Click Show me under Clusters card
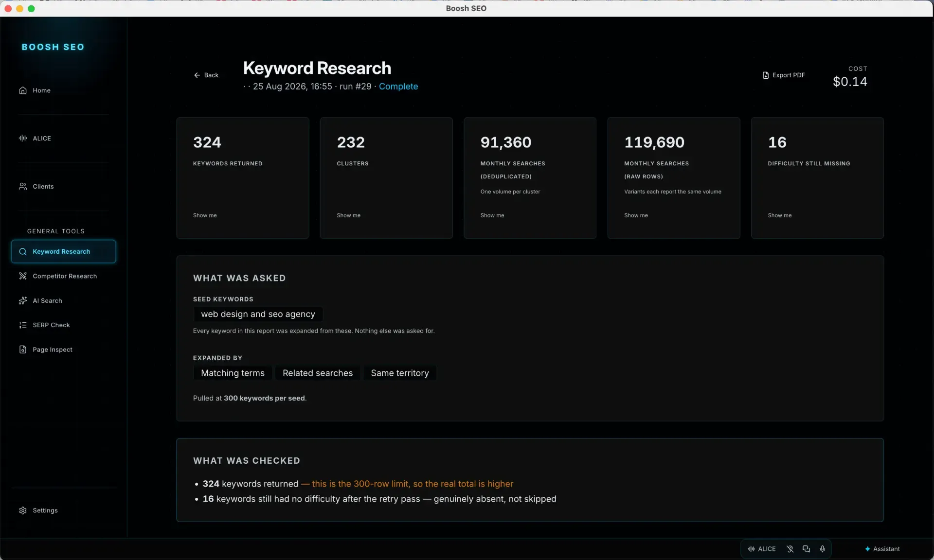This screenshot has width=934, height=560. 348,215
